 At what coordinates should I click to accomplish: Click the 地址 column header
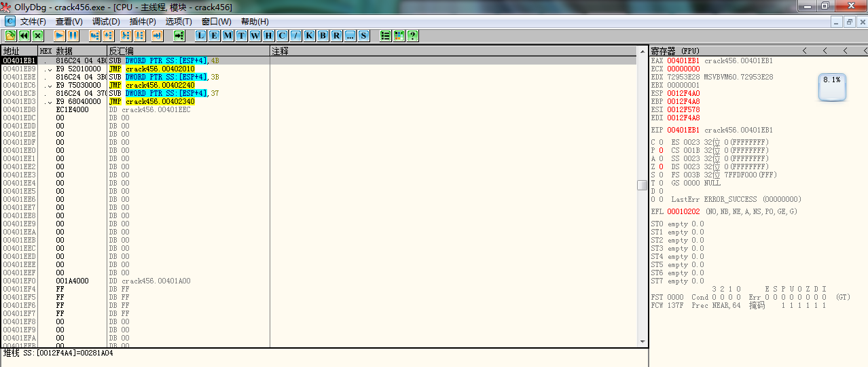pyautogui.click(x=19, y=51)
